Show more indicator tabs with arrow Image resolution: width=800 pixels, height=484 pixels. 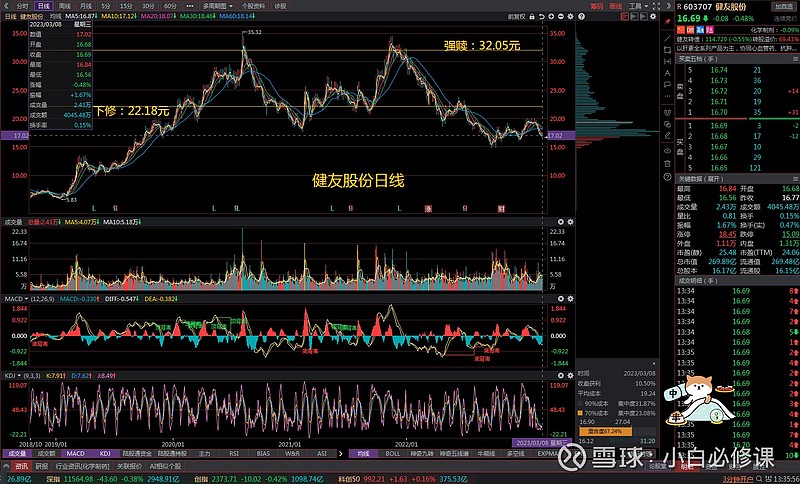(x=341, y=453)
